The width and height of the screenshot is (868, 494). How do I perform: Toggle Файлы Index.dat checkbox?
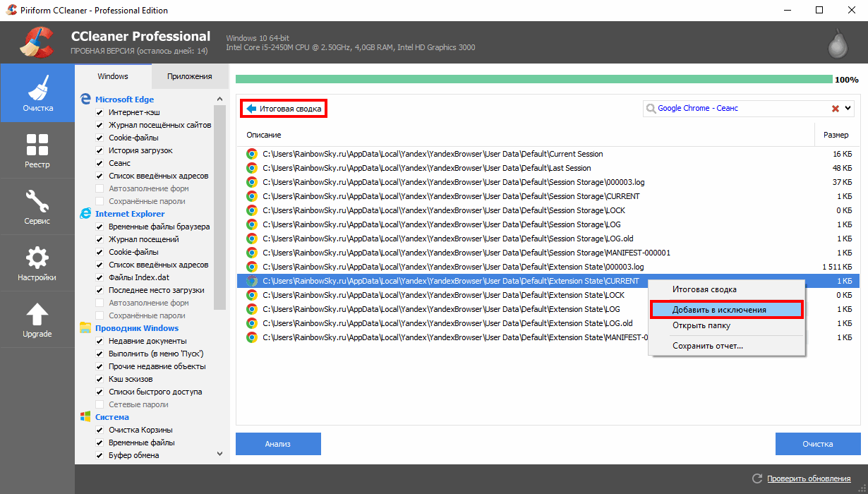[x=100, y=277]
